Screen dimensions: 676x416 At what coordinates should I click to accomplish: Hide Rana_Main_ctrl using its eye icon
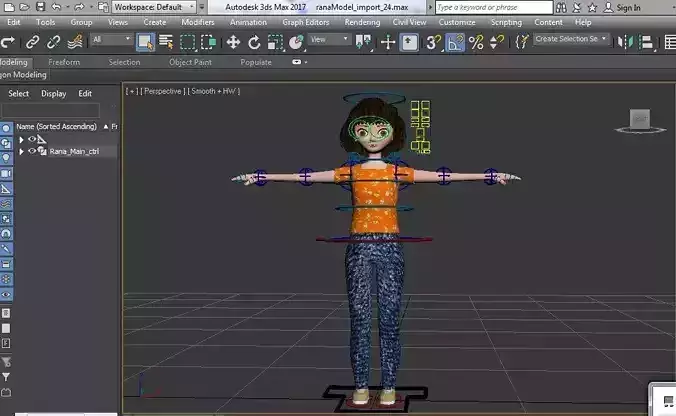point(32,151)
